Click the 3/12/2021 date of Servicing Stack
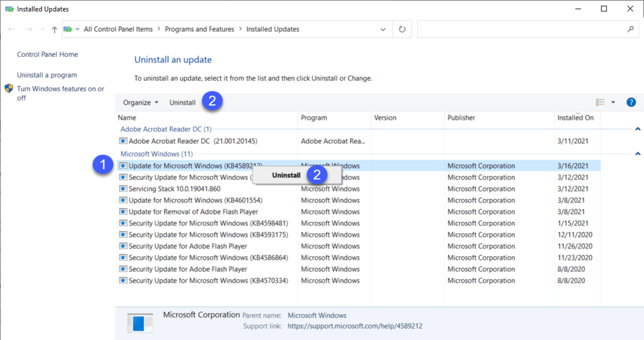Image resolution: width=644 pixels, height=340 pixels. [573, 189]
